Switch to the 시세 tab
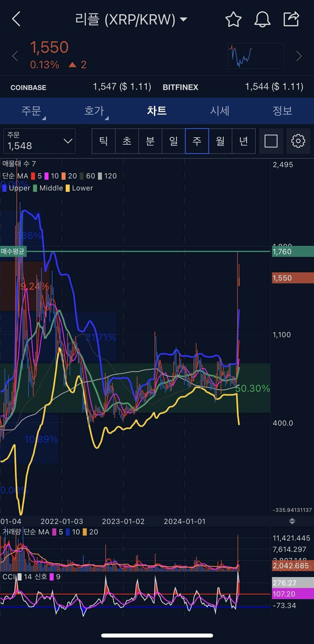 220,111
